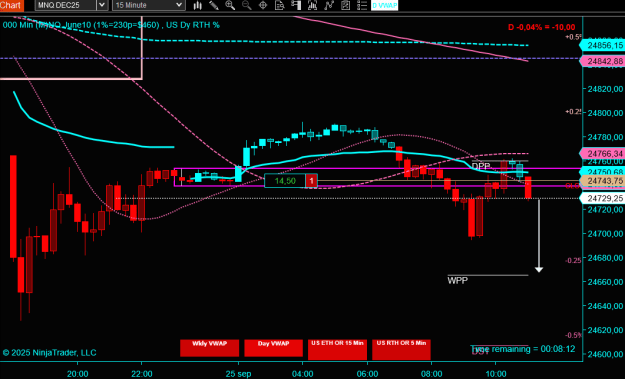Expand the instrument dropdown arrow beside MNQ DEC25
The width and height of the screenshot is (625, 379).
102,5
